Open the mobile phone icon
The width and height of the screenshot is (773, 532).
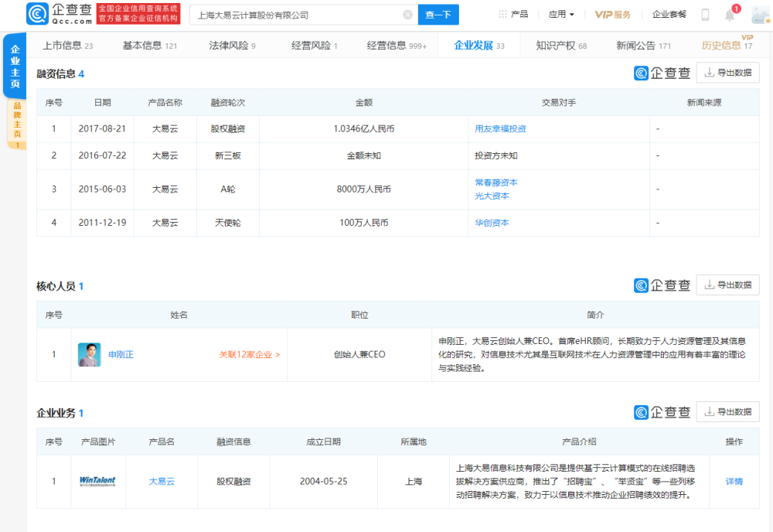click(705, 15)
